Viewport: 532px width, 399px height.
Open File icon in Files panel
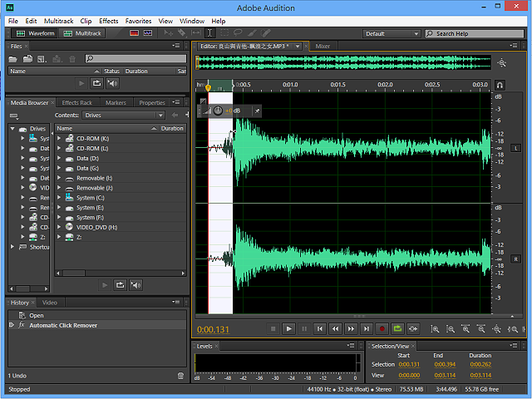[x=13, y=59]
